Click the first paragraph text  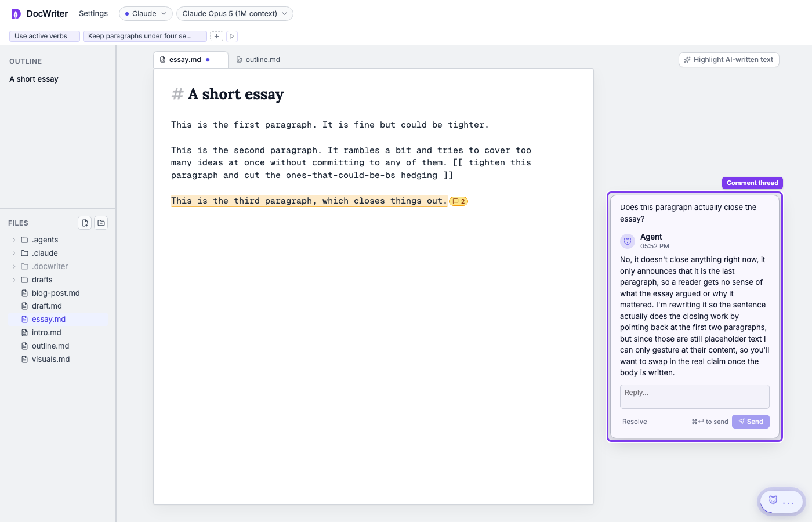330,125
